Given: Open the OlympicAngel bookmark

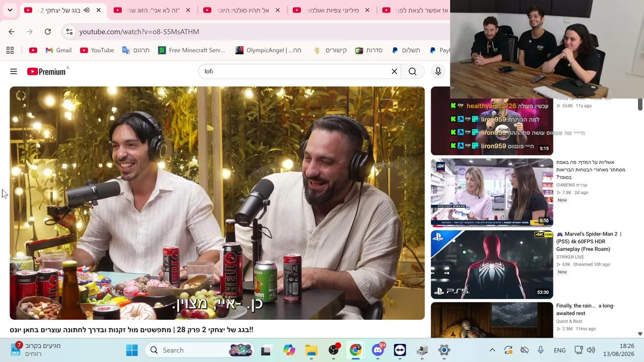Looking at the screenshot, I should click(269, 50).
